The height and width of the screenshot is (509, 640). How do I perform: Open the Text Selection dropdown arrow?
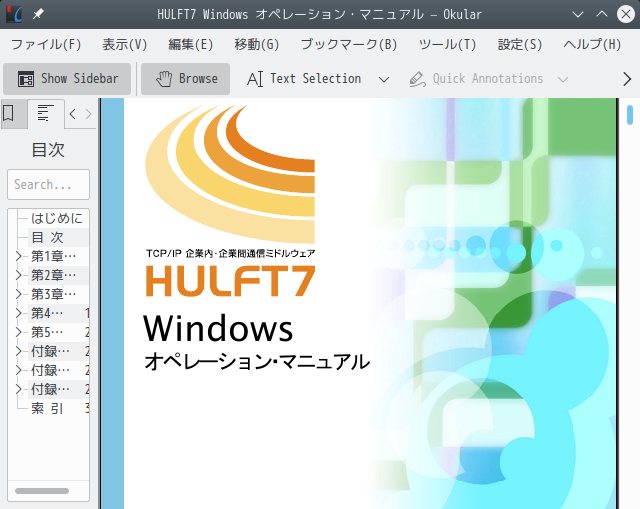tap(384, 79)
